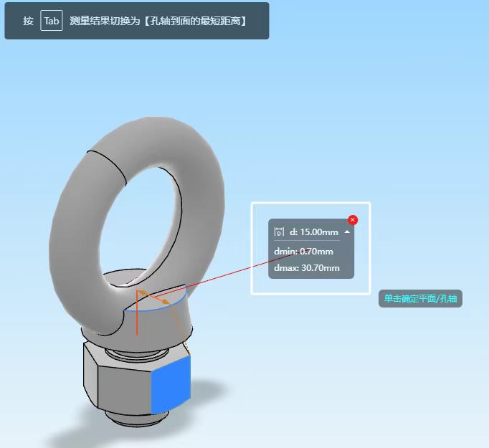Close the measurement result with the red X
The width and height of the screenshot is (489, 448).
pos(352,220)
